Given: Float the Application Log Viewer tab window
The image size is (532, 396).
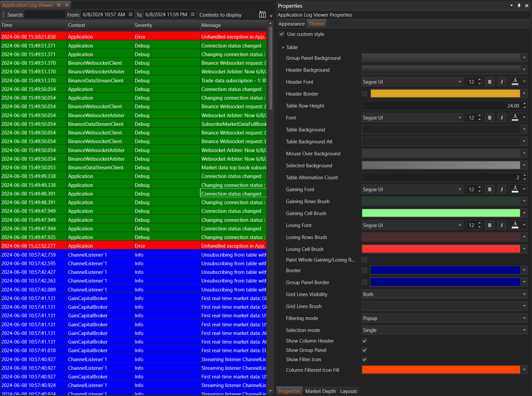Looking at the screenshot, I should point(59,5).
